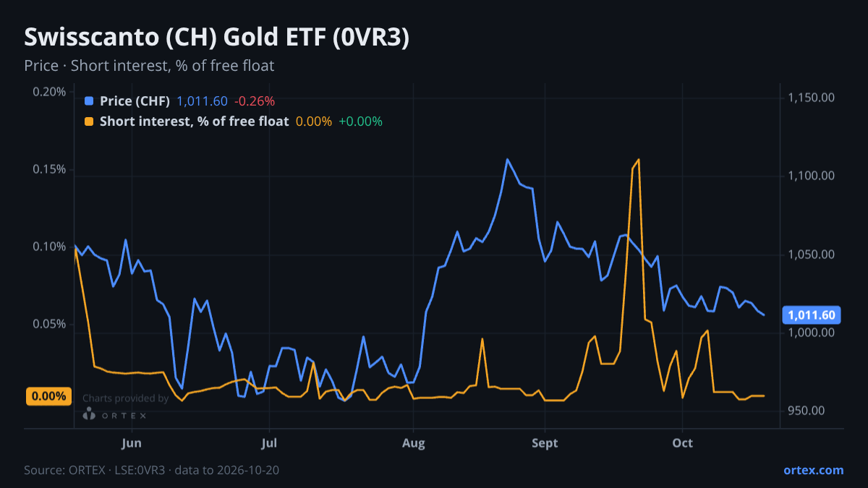
Task: Click the 1,050.00 right axis label
Action: click(x=812, y=254)
